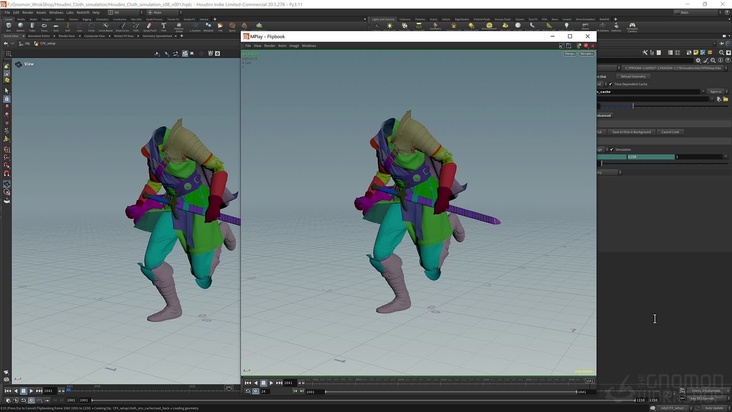
Task: Switch to the Geometry Spreadsheet tab
Action: [157, 36]
